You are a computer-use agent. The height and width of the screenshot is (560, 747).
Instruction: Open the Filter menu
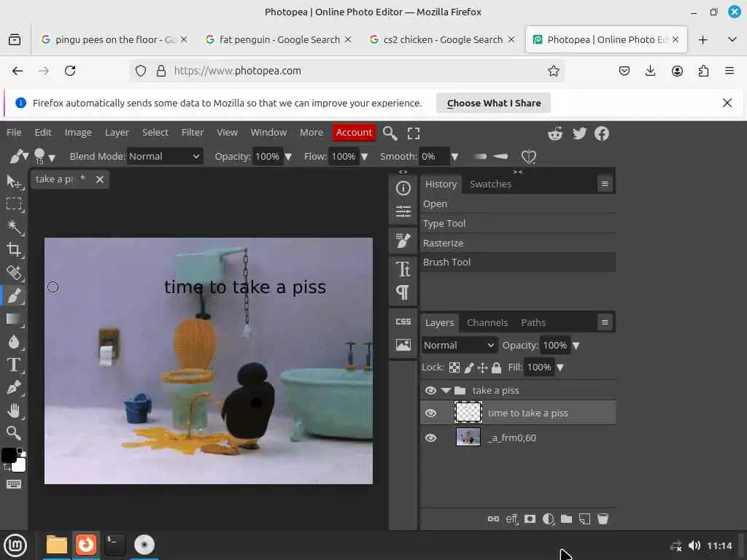193,133
